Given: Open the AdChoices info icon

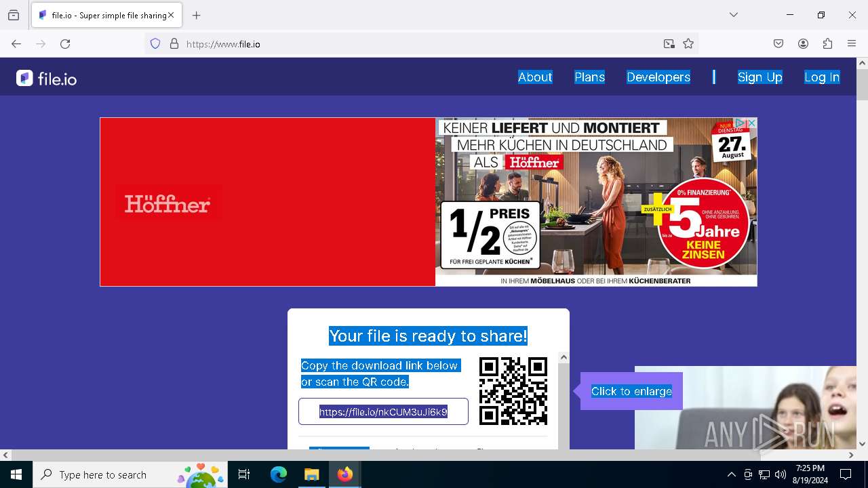Looking at the screenshot, I should [x=741, y=123].
